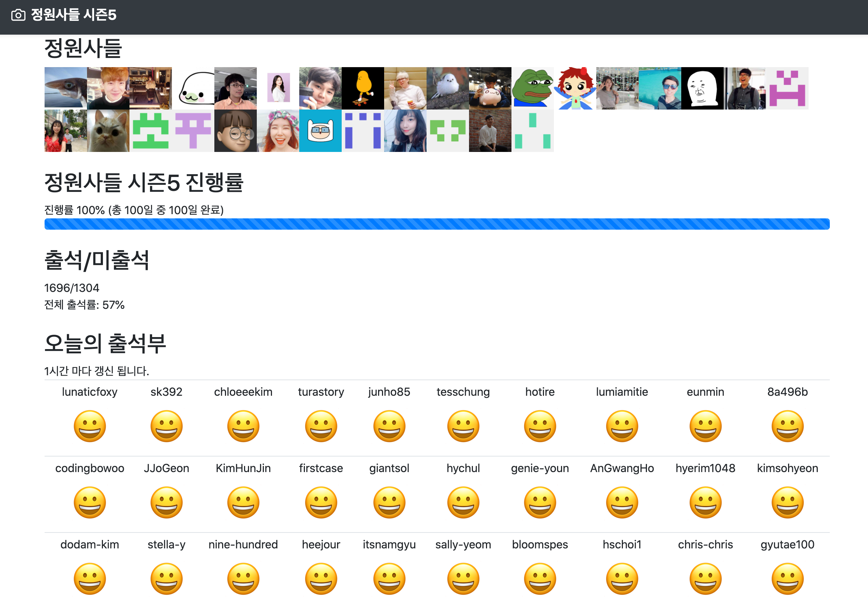This screenshot has width=868, height=612.
Task: Open the red-haired fairy character avatar
Action: (575, 88)
